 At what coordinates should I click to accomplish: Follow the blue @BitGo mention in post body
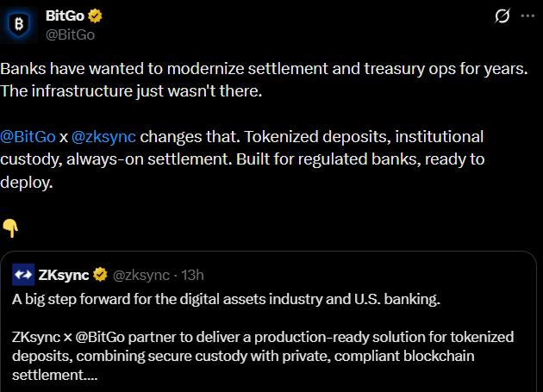pyautogui.click(x=28, y=136)
